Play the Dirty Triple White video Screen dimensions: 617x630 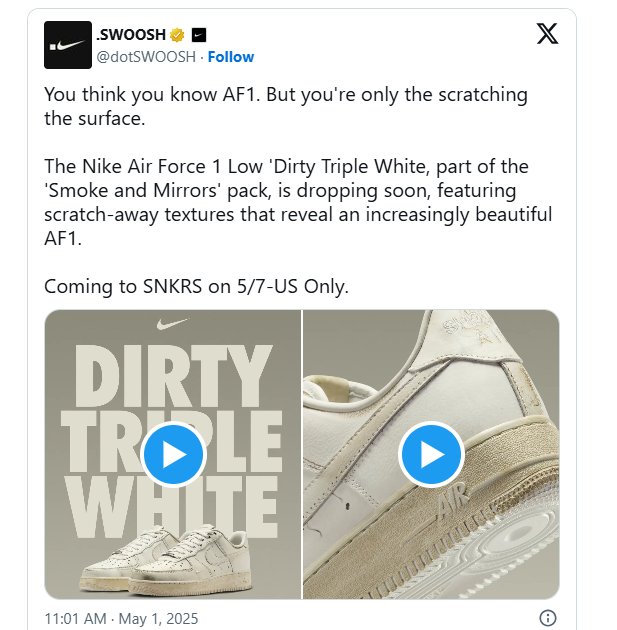[x=173, y=455]
